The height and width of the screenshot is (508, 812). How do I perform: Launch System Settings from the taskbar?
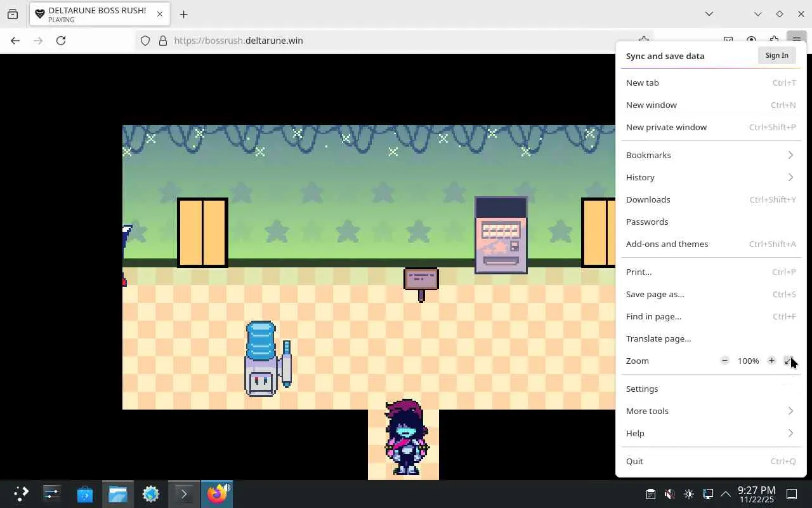point(51,494)
